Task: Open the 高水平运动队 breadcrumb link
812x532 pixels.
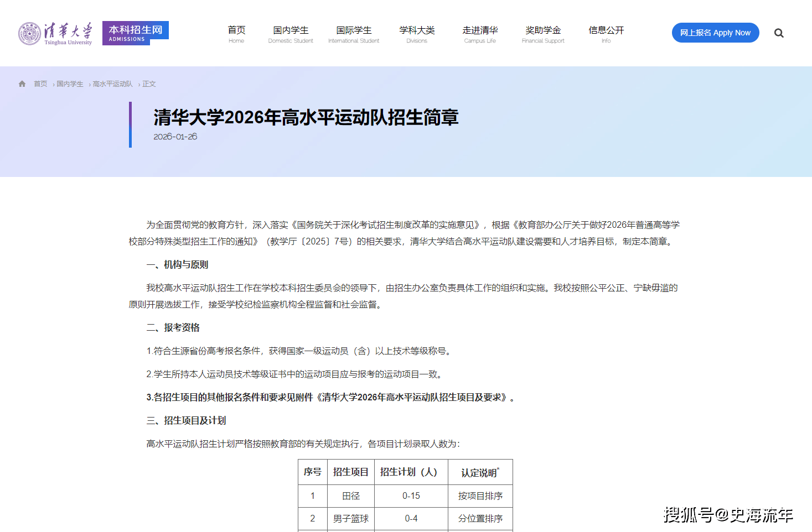Action: click(112, 84)
